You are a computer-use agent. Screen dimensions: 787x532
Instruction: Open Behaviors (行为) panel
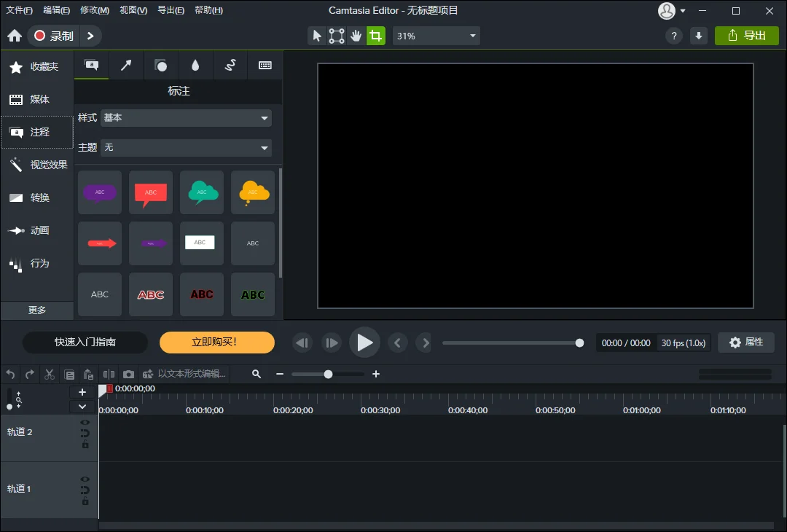[37, 263]
